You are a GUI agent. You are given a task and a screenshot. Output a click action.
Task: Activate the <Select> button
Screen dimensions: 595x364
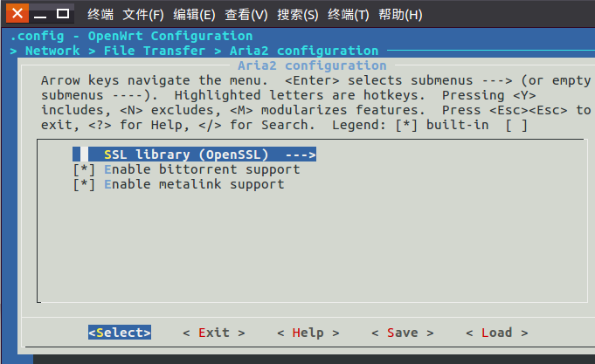(x=120, y=333)
